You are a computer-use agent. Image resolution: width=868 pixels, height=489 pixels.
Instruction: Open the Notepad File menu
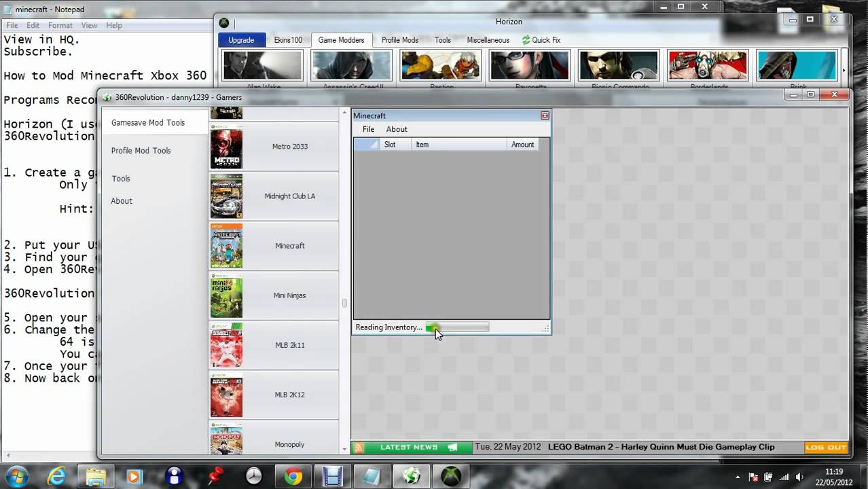(x=12, y=25)
